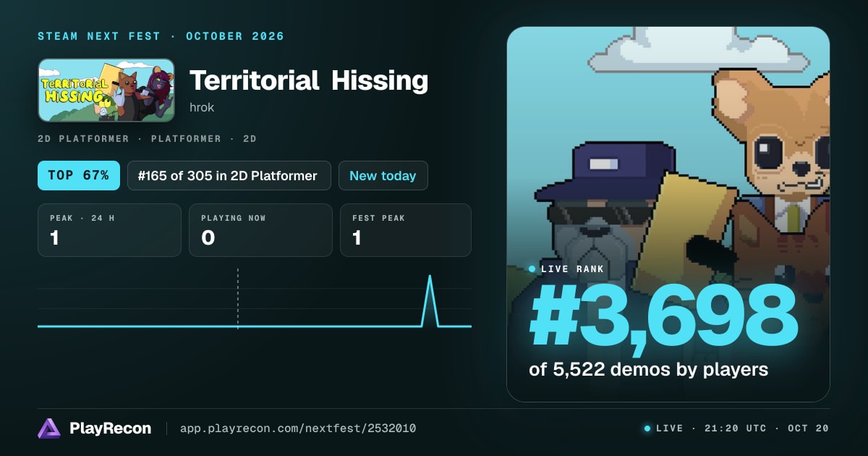Click 'of 5,522 demos by players' text
Screen dimensions: 868x456
(x=648, y=369)
